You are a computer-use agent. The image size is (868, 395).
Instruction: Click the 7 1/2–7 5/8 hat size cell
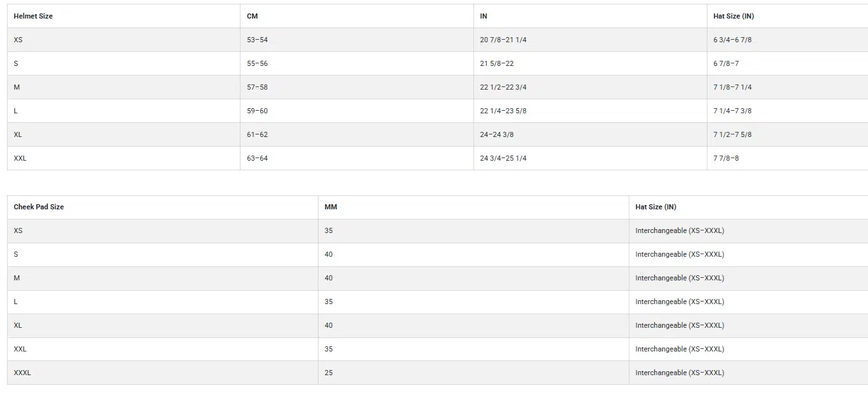coord(732,134)
